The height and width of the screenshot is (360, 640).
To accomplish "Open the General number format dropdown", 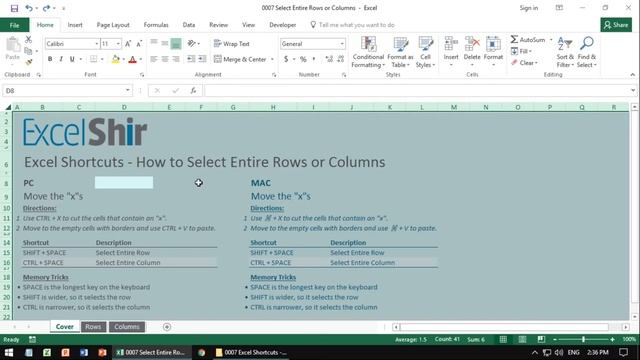I will (x=342, y=44).
